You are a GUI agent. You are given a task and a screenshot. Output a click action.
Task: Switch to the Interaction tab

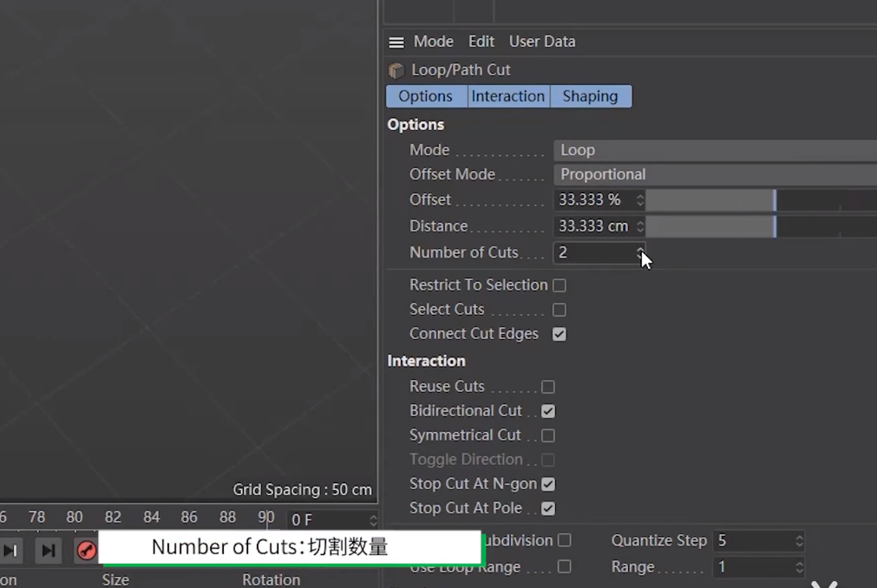(508, 96)
